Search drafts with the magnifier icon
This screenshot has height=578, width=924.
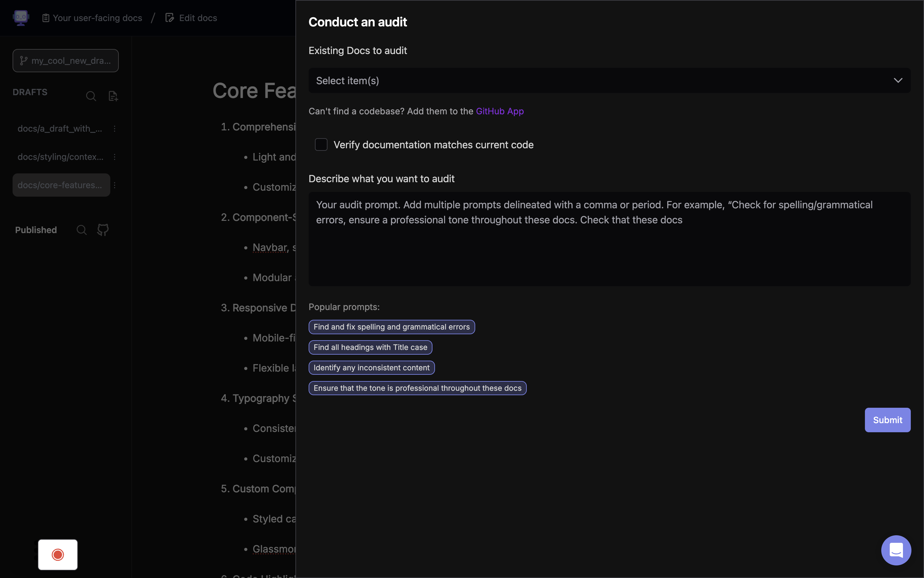[91, 96]
